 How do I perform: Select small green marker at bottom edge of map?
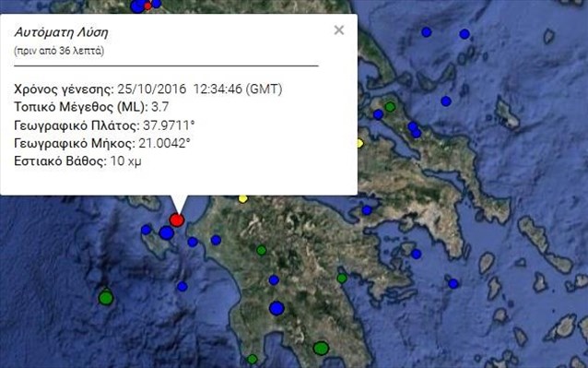click(252, 360)
